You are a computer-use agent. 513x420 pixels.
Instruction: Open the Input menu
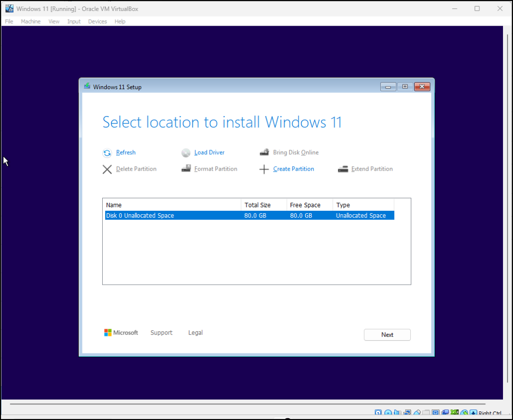click(x=74, y=22)
